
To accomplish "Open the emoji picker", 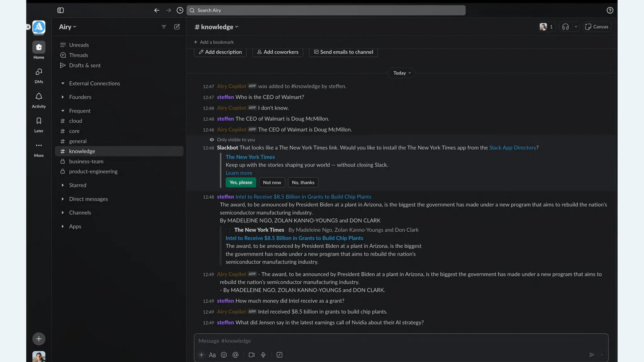I will 224,355.
